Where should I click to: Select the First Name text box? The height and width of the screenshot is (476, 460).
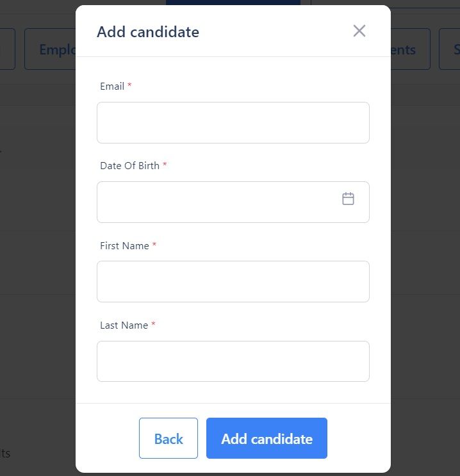click(233, 282)
